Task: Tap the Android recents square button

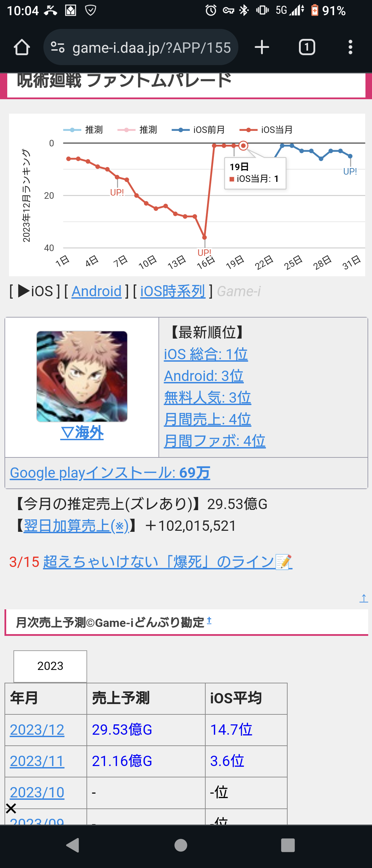Action: click(x=288, y=845)
